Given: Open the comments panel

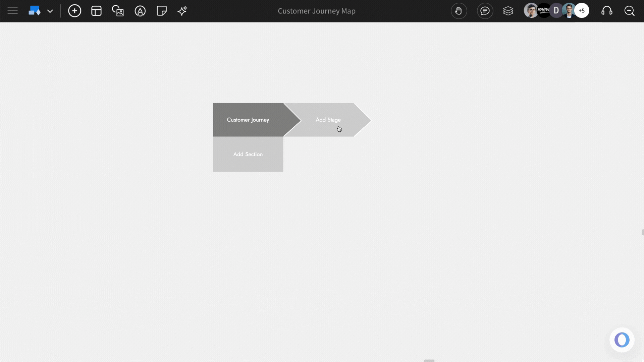Looking at the screenshot, I should 485,11.
